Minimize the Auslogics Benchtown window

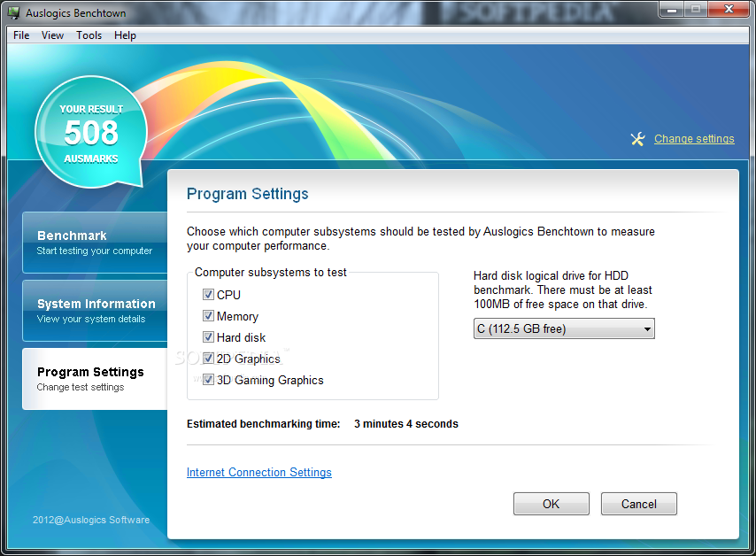point(672,9)
